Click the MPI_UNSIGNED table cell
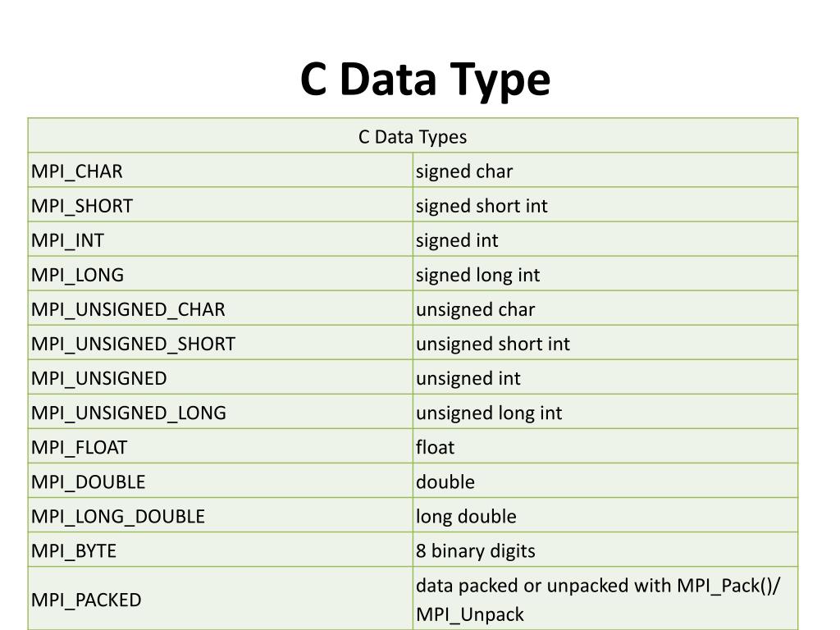The height and width of the screenshot is (630, 840). coord(220,377)
